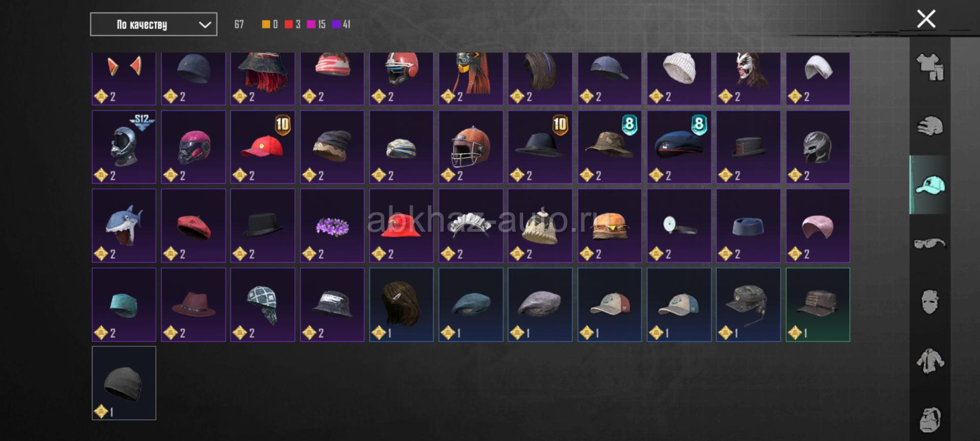Open the backpack category icon

click(930, 420)
